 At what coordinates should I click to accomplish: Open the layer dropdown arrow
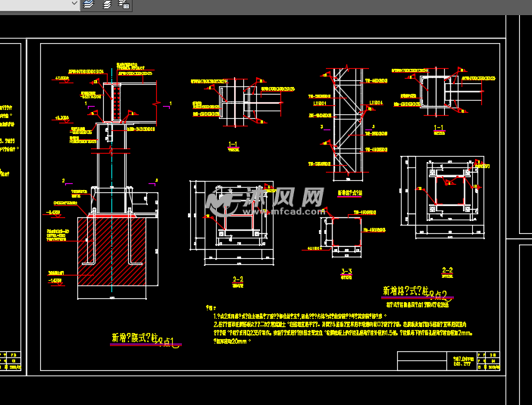[74, 4]
